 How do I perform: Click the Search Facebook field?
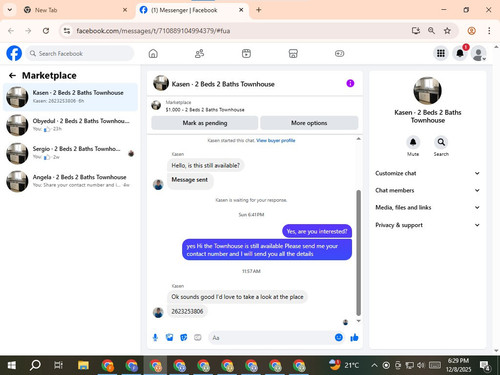80,53
